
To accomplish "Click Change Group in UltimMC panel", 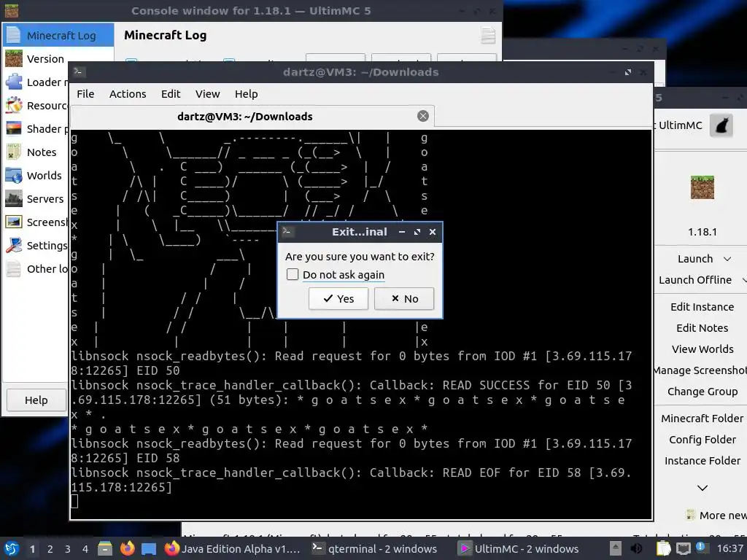I will [x=703, y=392].
